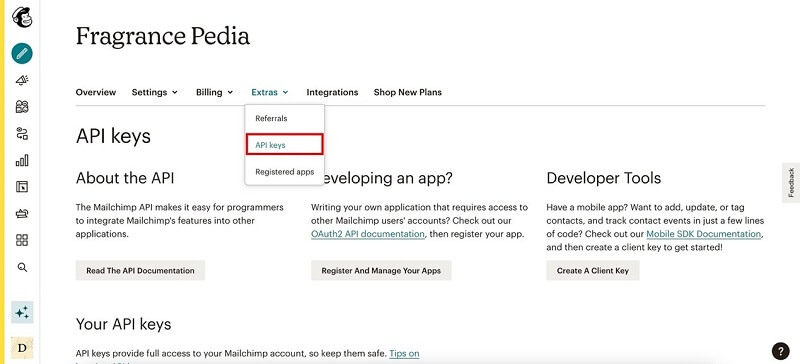The width and height of the screenshot is (800, 364).
Task: Click the large API keys page heading
Action: click(113, 136)
